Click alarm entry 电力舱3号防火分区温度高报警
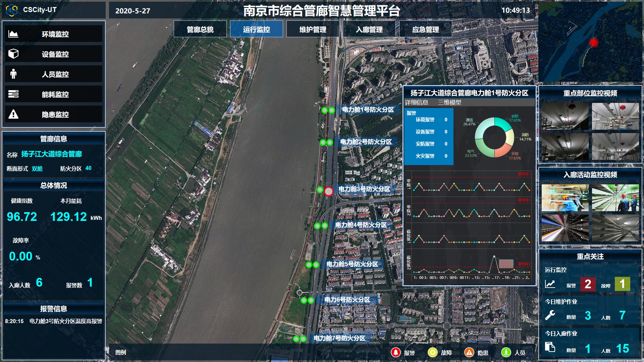The height and width of the screenshot is (362, 644). 65,321
